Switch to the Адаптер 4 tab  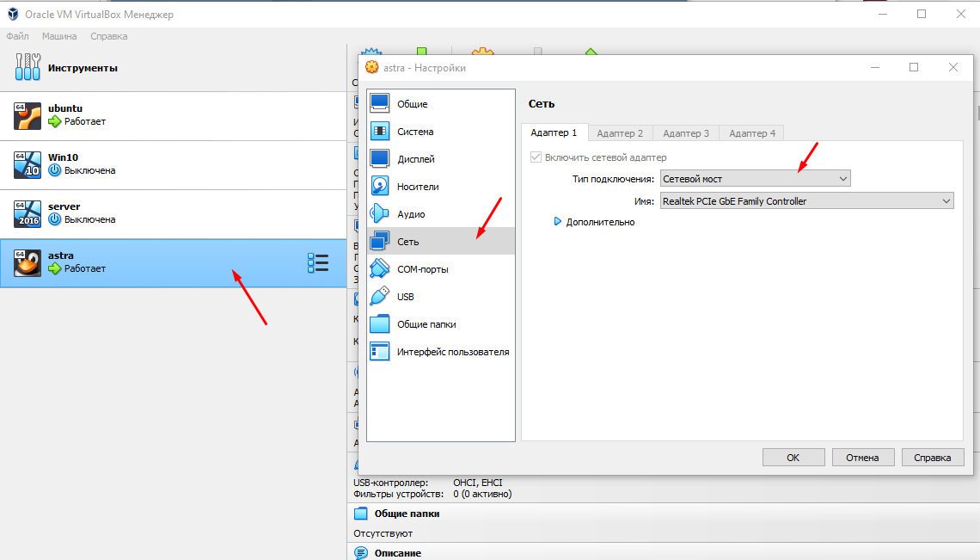[x=752, y=133]
